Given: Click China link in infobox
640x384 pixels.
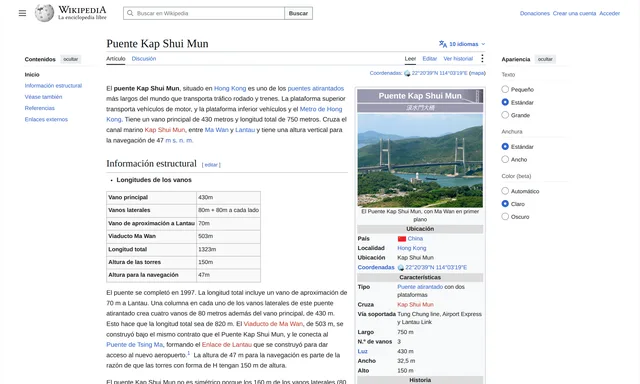Looking at the screenshot, I should tap(415, 239).
